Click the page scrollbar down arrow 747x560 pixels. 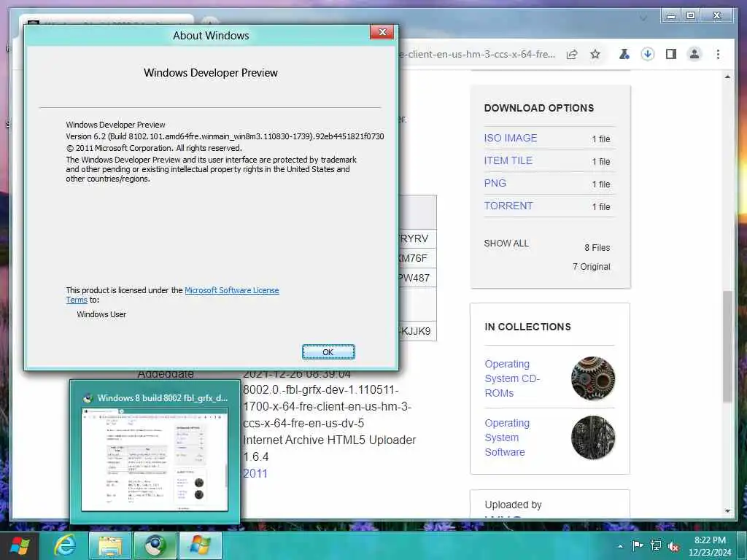pos(727,511)
